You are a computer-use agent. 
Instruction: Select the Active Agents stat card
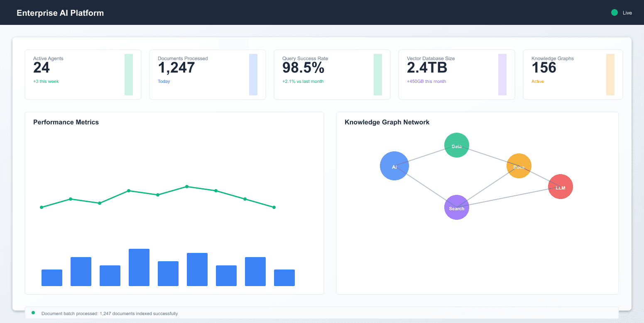click(83, 75)
